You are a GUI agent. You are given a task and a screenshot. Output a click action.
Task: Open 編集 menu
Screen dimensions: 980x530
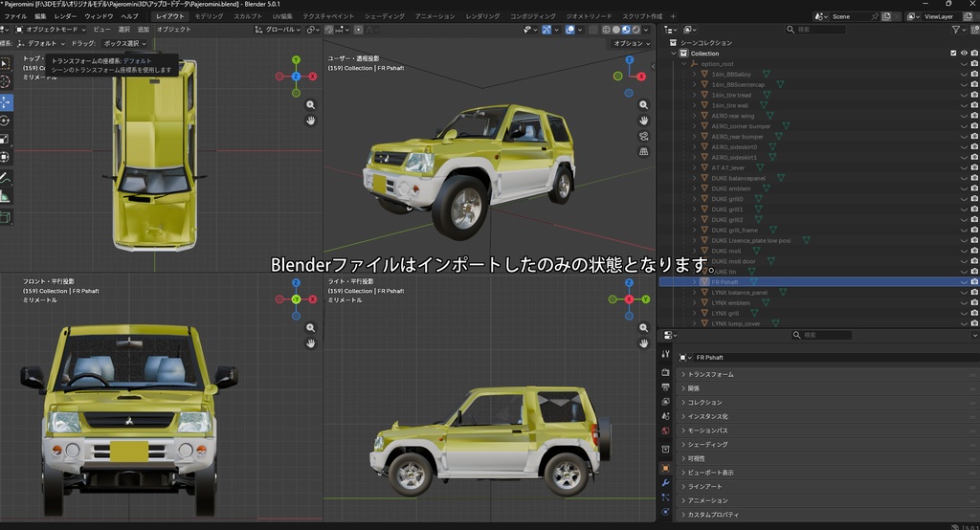tap(40, 16)
